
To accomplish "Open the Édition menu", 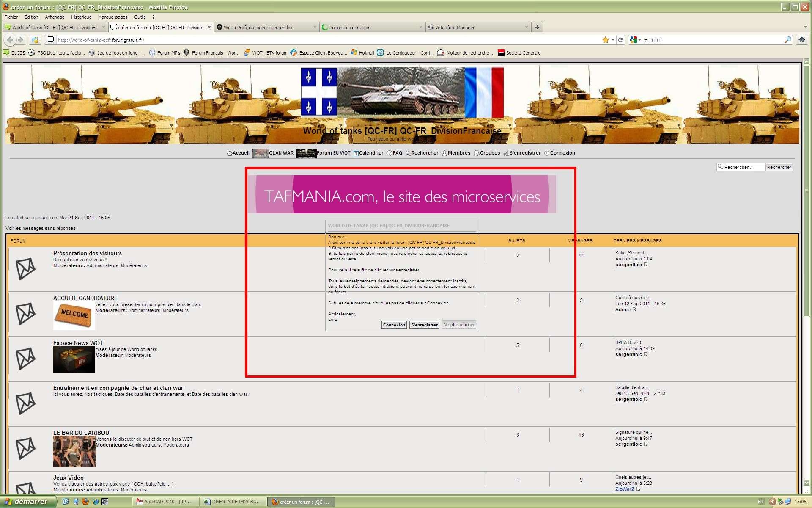I will [x=31, y=17].
